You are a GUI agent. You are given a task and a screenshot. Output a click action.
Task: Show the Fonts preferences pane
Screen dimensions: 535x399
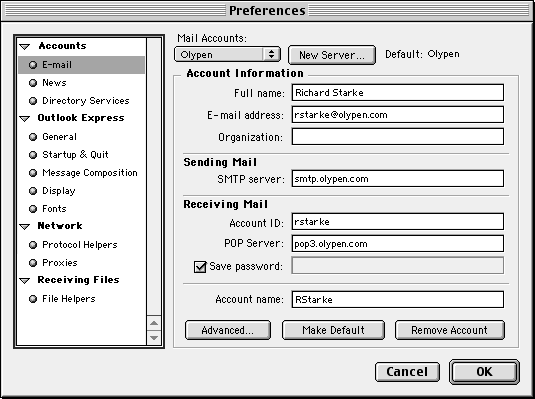[54, 209]
